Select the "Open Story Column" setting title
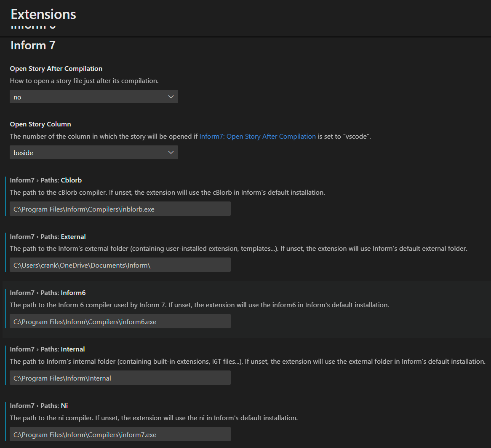The height and width of the screenshot is (448, 491). (x=40, y=124)
